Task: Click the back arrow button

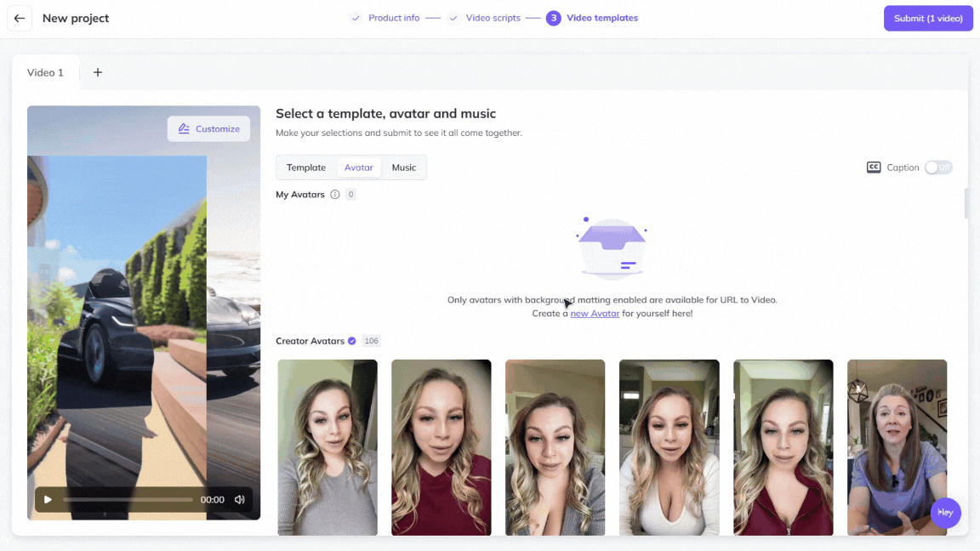Action: point(20,19)
